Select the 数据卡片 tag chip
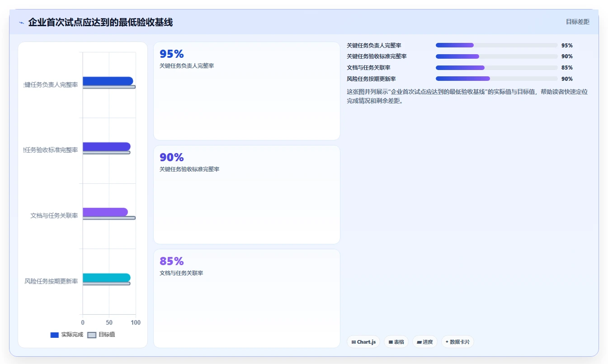This screenshot has width=608, height=364. [457, 342]
